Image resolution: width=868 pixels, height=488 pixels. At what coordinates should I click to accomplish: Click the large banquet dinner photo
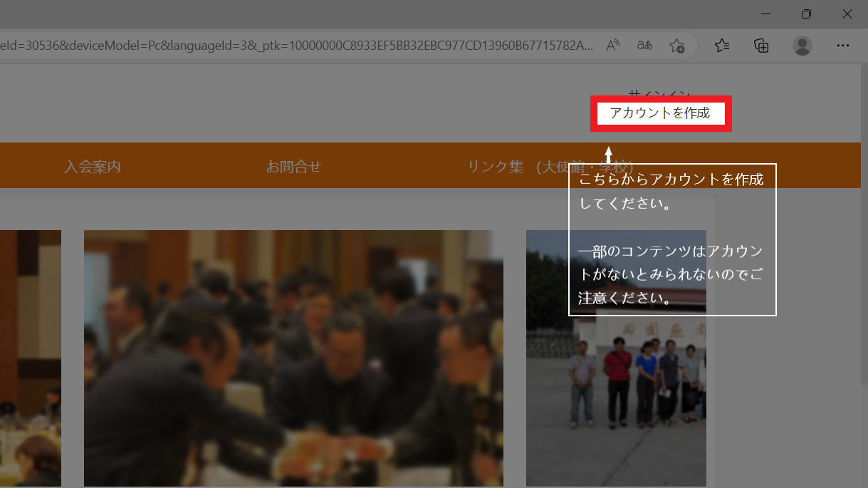(293, 358)
